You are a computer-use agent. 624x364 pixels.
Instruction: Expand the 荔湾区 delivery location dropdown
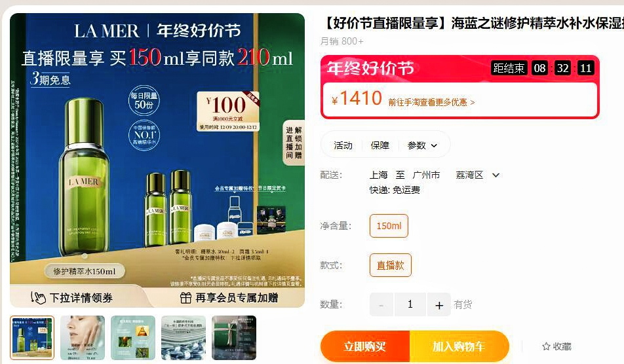pos(496,175)
